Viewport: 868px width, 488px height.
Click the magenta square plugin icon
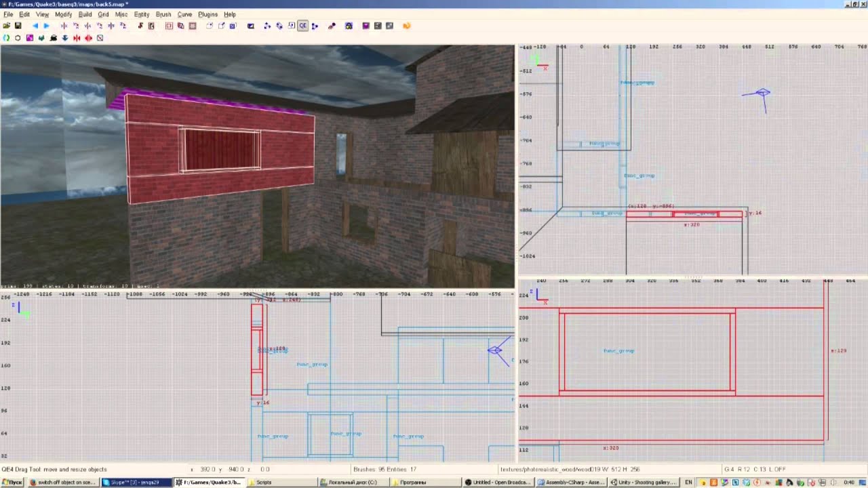click(x=30, y=38)
